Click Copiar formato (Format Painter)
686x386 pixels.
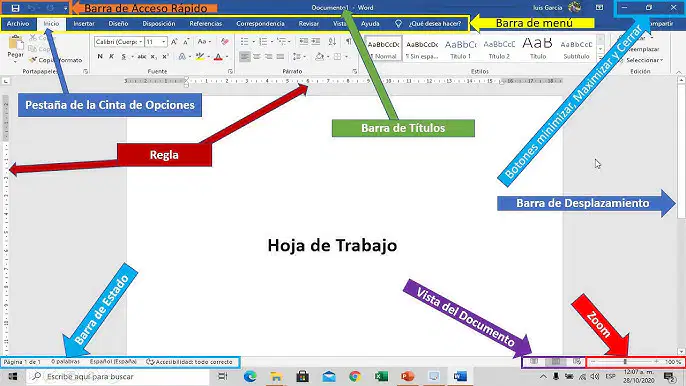click(x=56, y=60)
